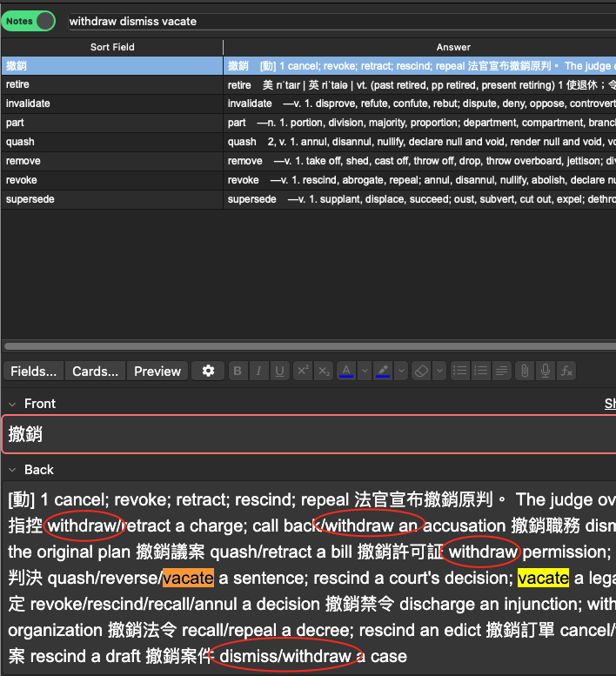Toggle underline formatting
This screenshot has width=616, height=676.
pos(280,371)
